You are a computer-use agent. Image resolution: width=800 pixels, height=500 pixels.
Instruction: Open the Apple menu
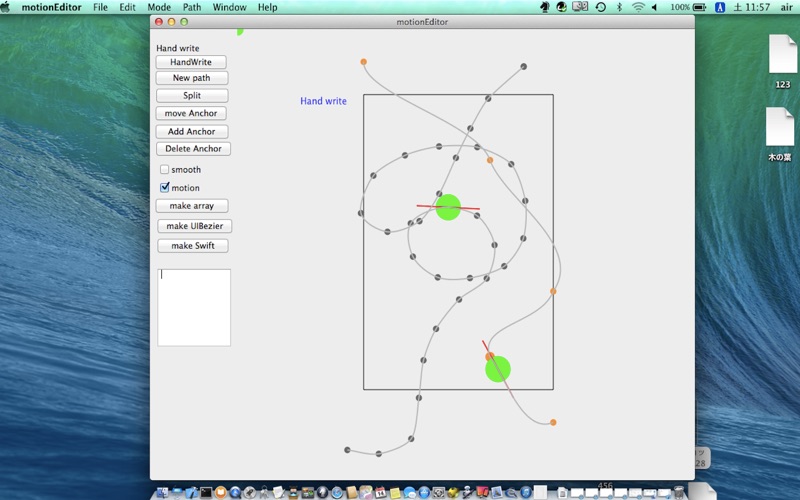tap(6, 7)
